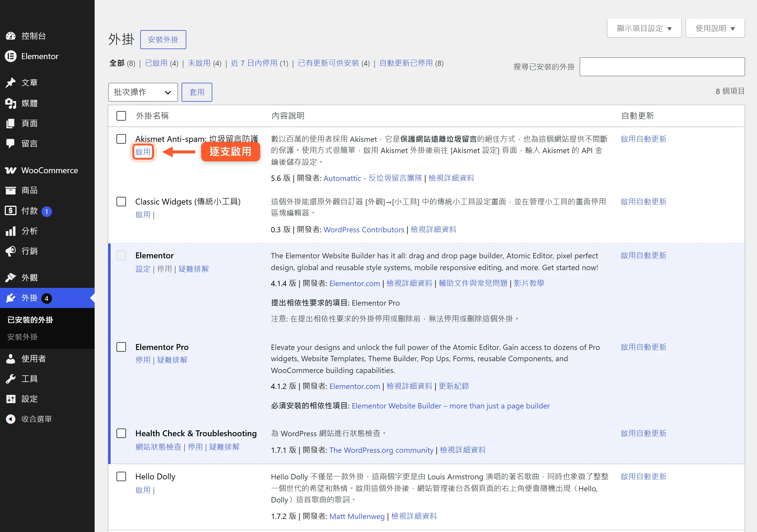Activate Akismet via its 啟用 link
This screenshot has width=757, height=532.
click(x=143, y=152)
